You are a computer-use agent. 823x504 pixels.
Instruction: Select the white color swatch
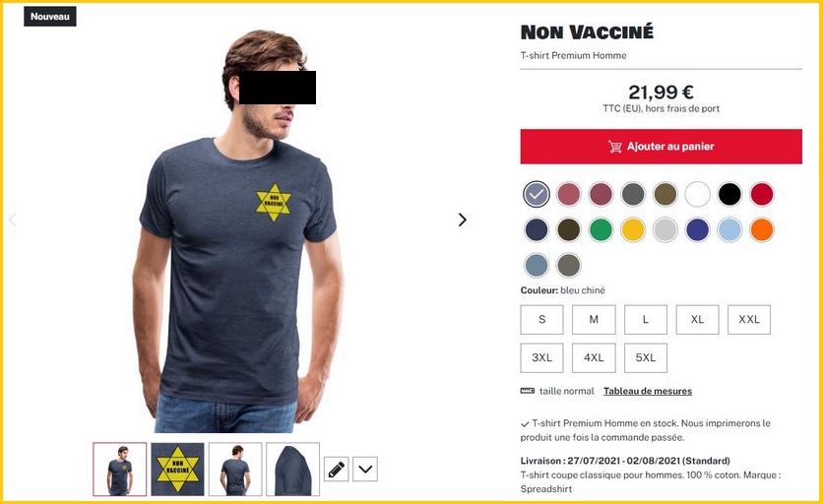[697, 194]
